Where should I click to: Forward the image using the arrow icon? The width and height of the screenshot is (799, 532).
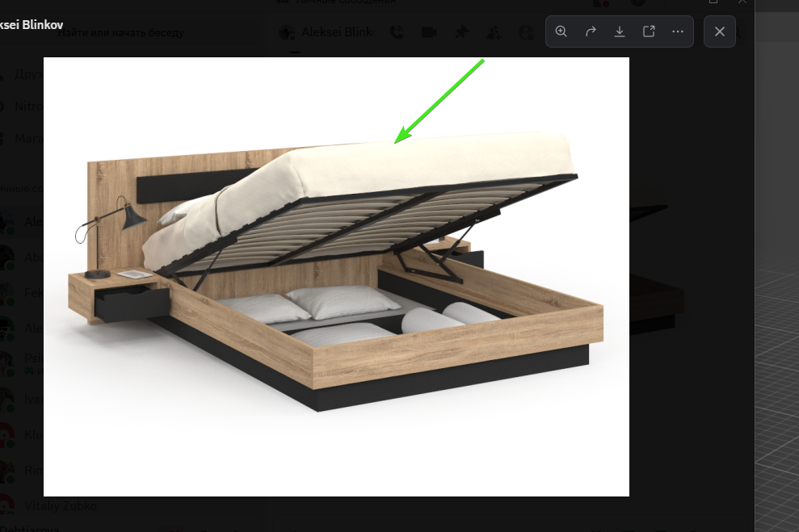591,31
